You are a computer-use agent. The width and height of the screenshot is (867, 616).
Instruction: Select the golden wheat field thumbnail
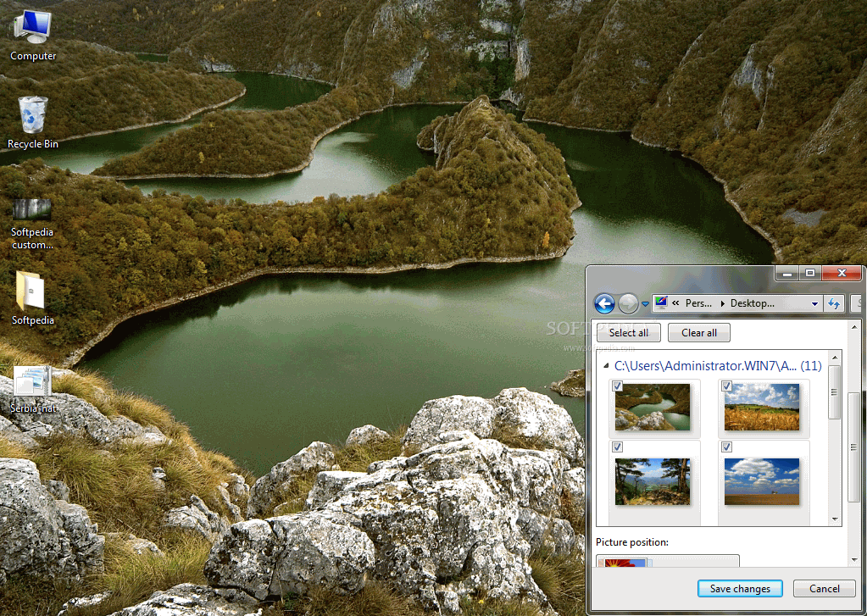coord(762,407)
